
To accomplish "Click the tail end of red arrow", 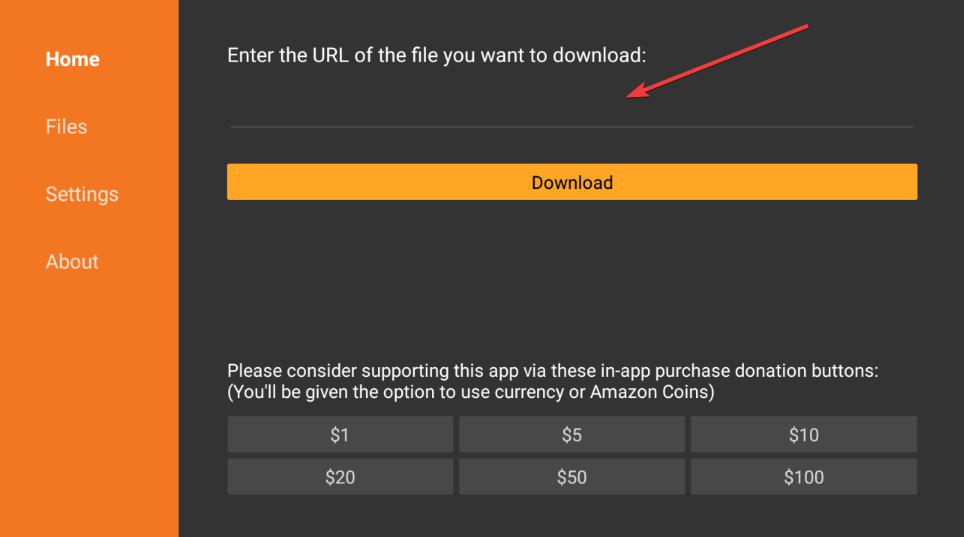I will [805, 26].
